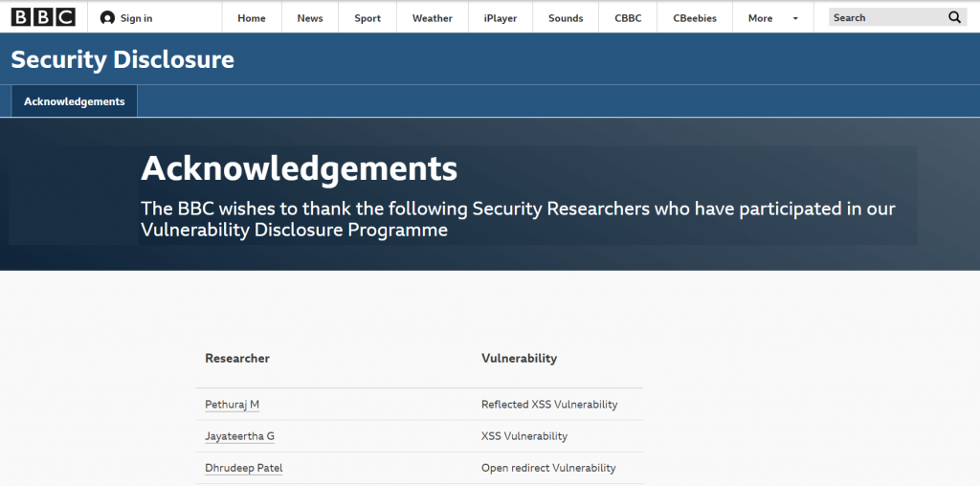
Task: Select the Acknowledgements tab
Action: coord(75,101)
